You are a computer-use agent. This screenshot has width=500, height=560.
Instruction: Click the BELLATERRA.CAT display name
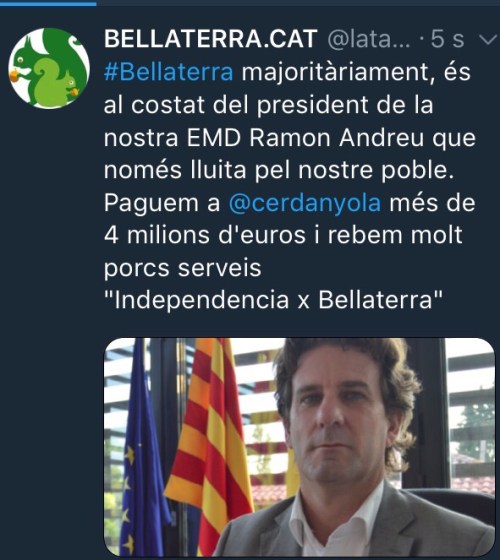211,39
